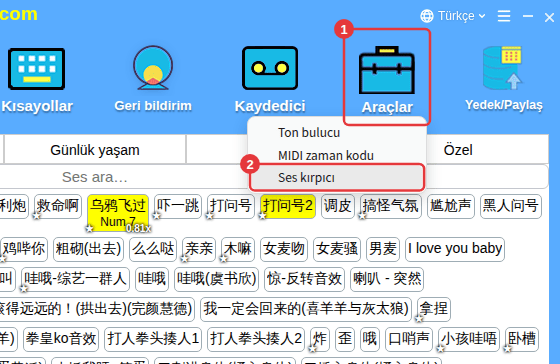Play the 惊-反转音效 sound
The width and height of the screenshot is (560, 364).
(304, 279)
